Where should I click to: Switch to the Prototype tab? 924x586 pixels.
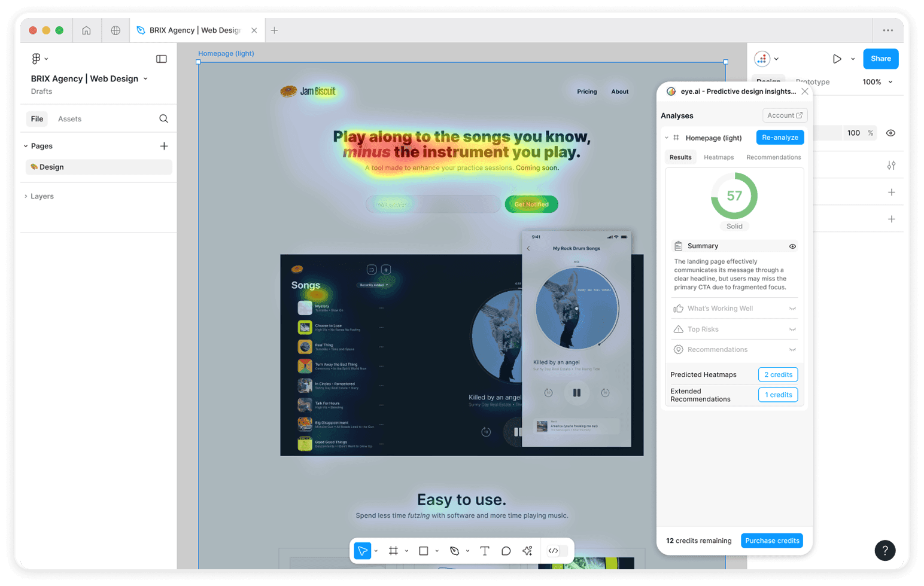(x=813, y=82)
